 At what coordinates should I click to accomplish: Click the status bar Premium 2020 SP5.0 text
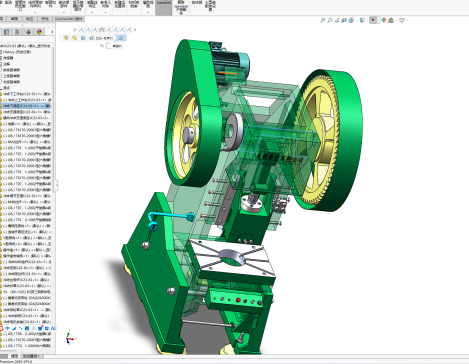[x=16, y=361]
